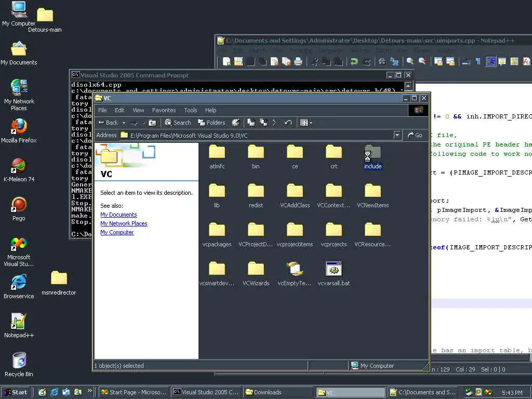Select the crt folder
Screen dimensions: 532x399
click(x=334, y=156)
